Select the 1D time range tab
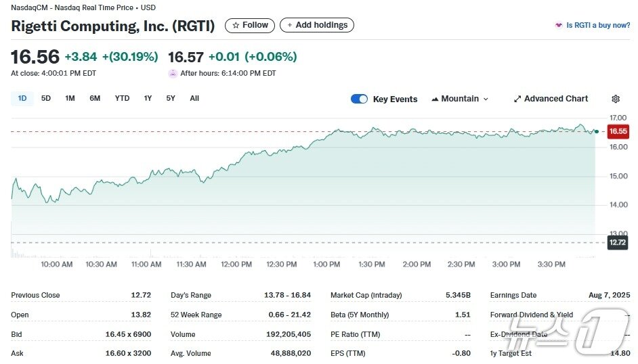 click(x=22, y=99)
